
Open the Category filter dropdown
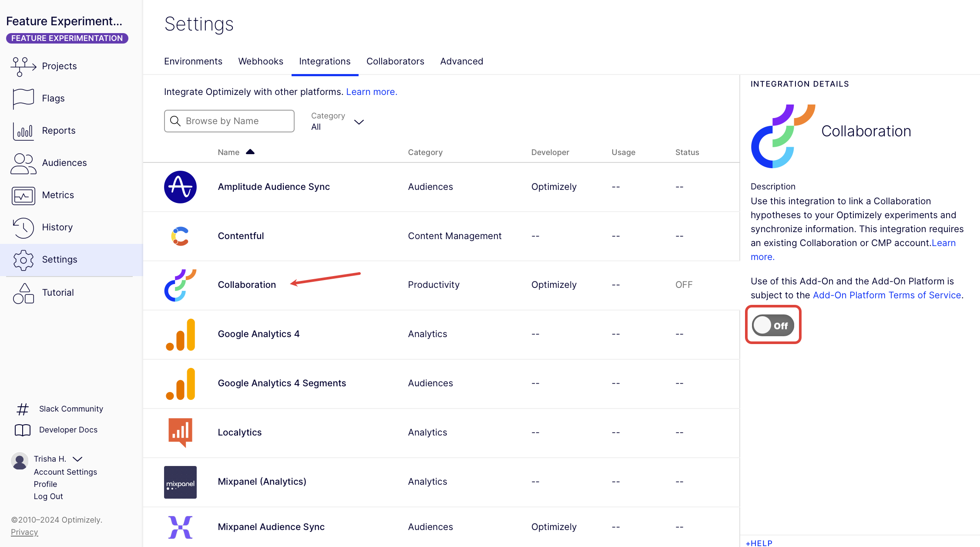coord(338,122)
